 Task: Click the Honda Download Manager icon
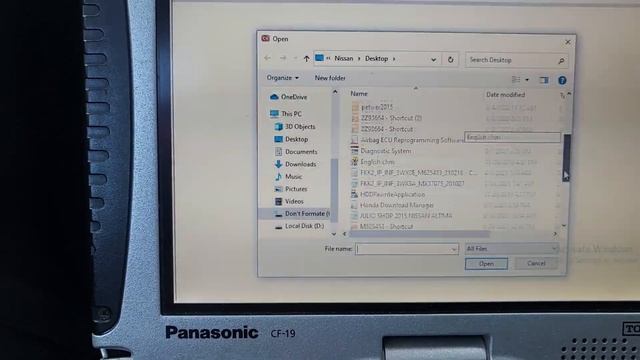point(354,205)
